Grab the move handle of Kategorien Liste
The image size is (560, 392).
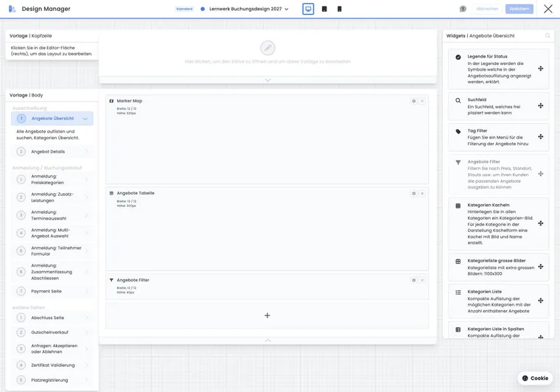541,301
